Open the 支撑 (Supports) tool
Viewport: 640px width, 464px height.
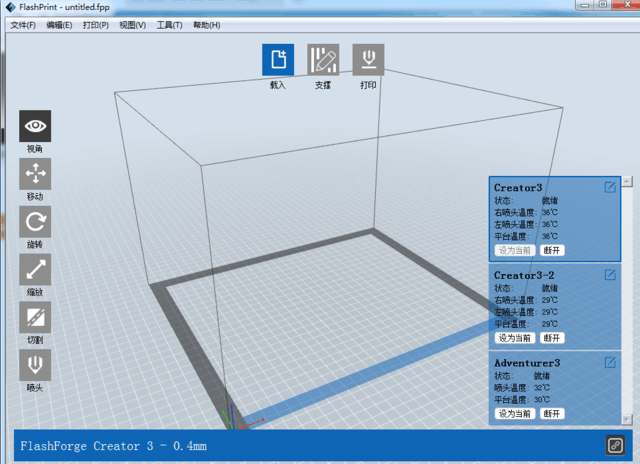tap(323, 60)
